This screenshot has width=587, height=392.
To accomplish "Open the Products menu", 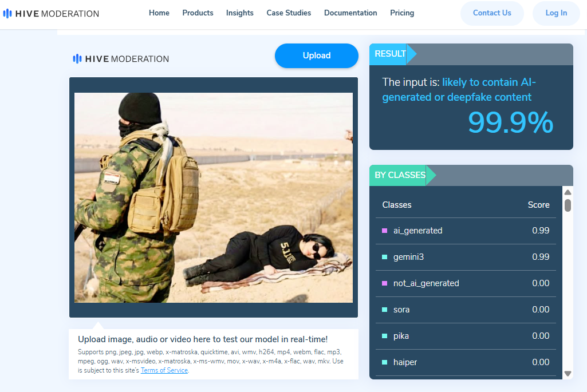I will [198, 13].
